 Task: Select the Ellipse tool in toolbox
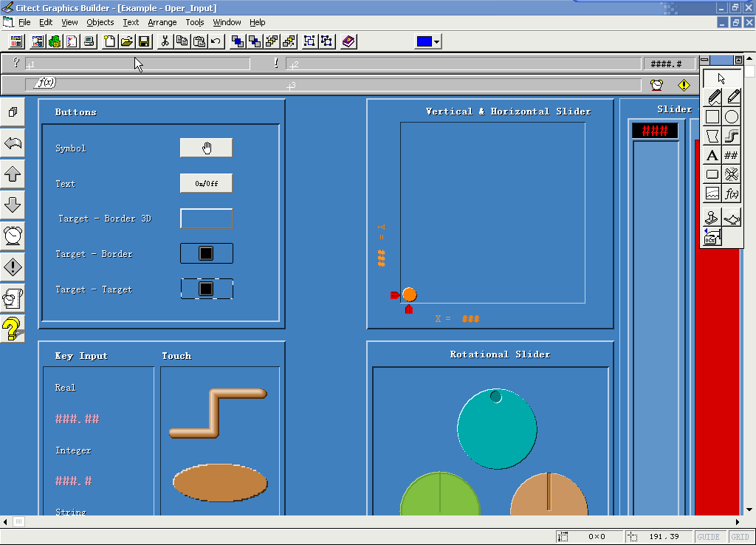point(732,117)
